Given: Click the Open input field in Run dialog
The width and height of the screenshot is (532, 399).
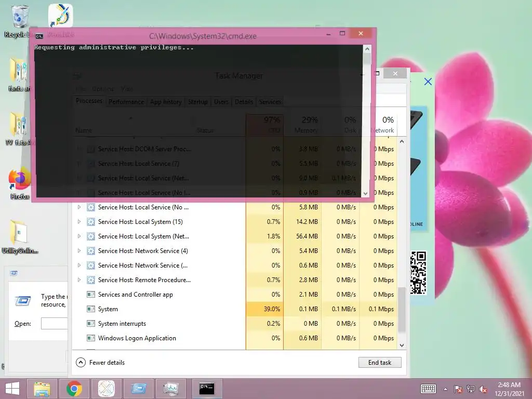Looking at the screenshot, I should click(54, 323).
